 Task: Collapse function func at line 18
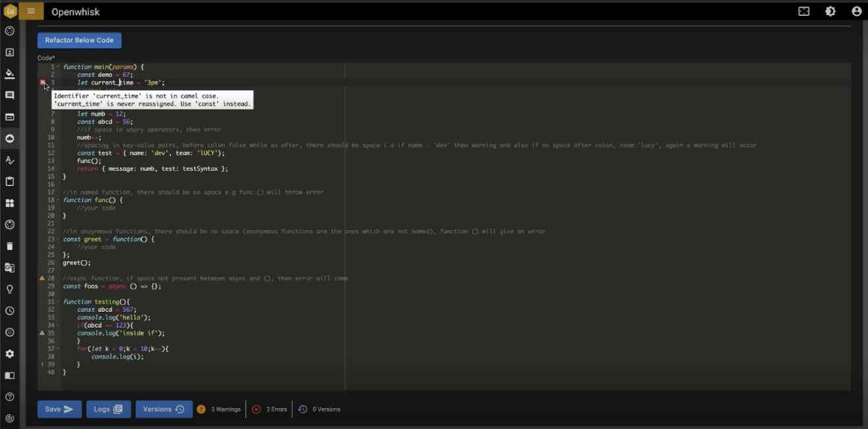(58, 200)
